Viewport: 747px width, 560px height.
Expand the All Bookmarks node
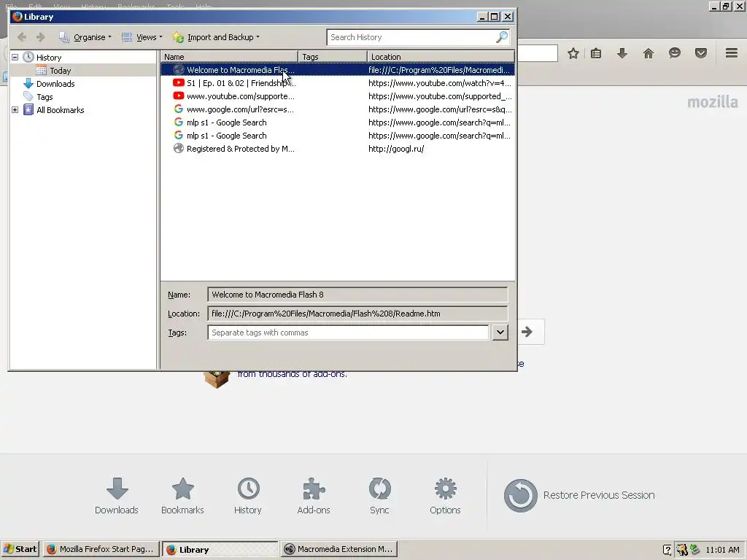(x=15, y=110)
